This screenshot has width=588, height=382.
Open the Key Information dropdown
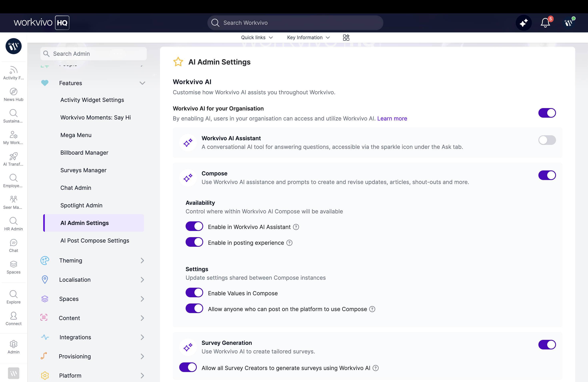point(308,38)
